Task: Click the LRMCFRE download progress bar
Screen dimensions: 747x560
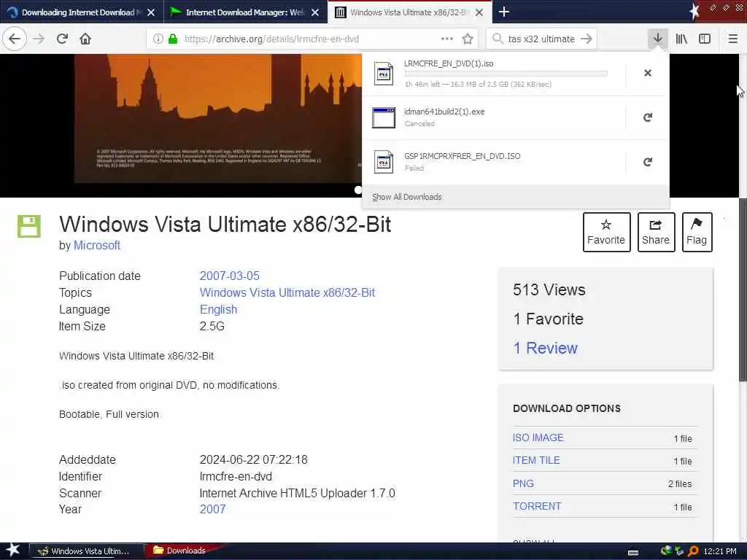Action: pos(506,74)
